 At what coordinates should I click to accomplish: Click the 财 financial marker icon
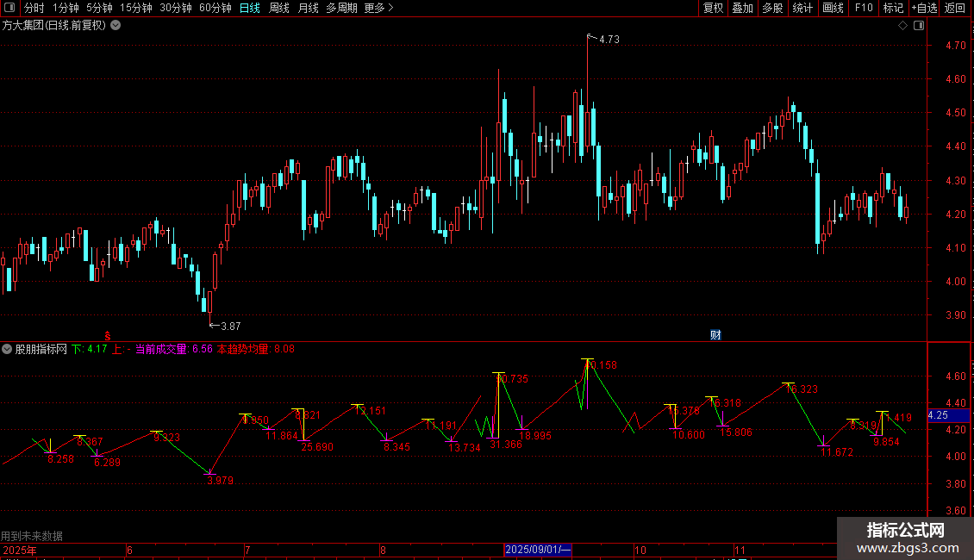(x=715, y=335)
